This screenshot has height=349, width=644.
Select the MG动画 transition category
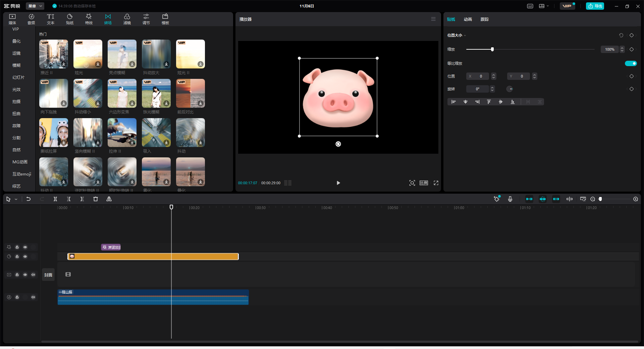click(x=20, y=162)
